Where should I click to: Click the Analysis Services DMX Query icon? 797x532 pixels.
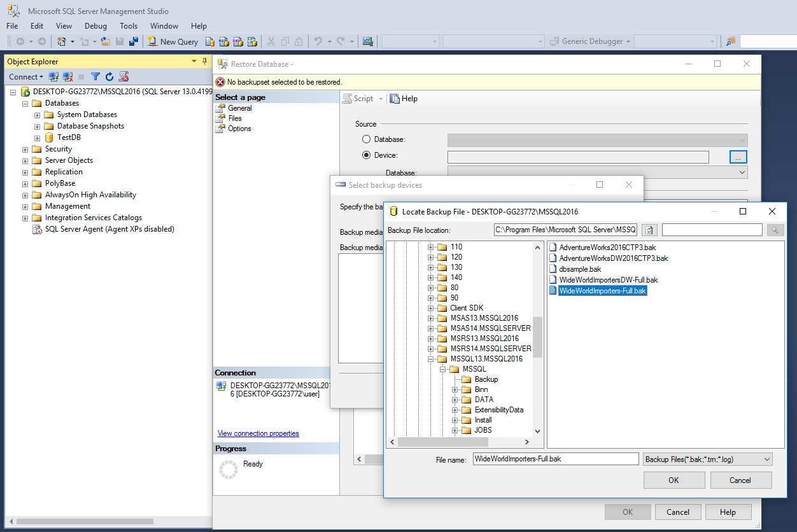pos(238,41)
